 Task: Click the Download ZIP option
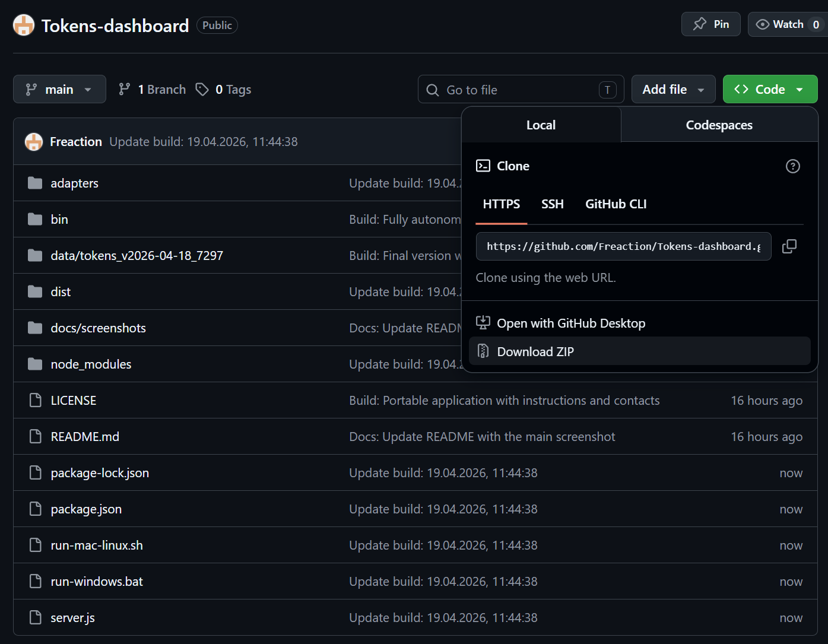[x=534, y=351]
